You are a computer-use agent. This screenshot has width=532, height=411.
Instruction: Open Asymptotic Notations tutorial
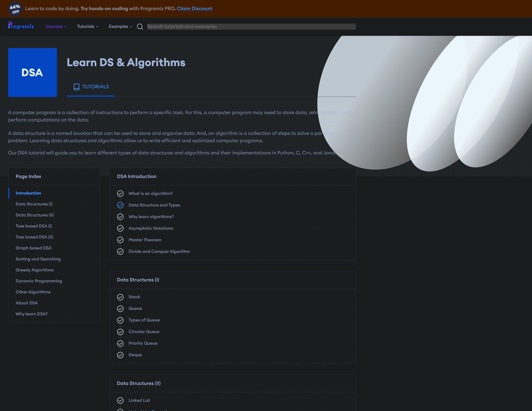point(151,228)
